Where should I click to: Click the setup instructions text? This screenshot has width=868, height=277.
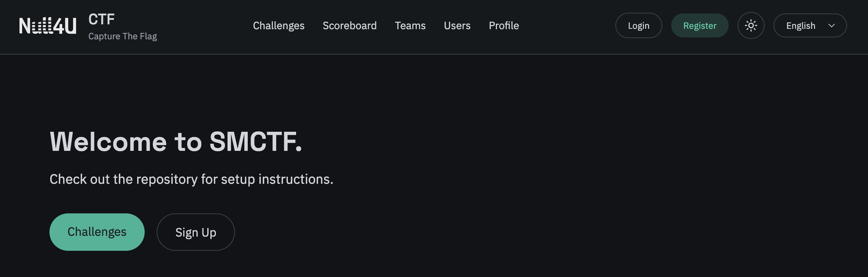[191, 179]
